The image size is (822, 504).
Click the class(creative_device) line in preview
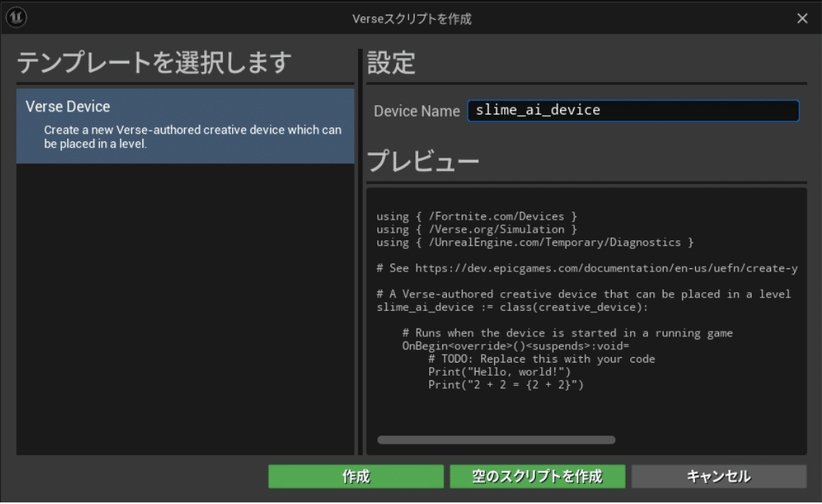pyautogui.click(x=512, y=308)
